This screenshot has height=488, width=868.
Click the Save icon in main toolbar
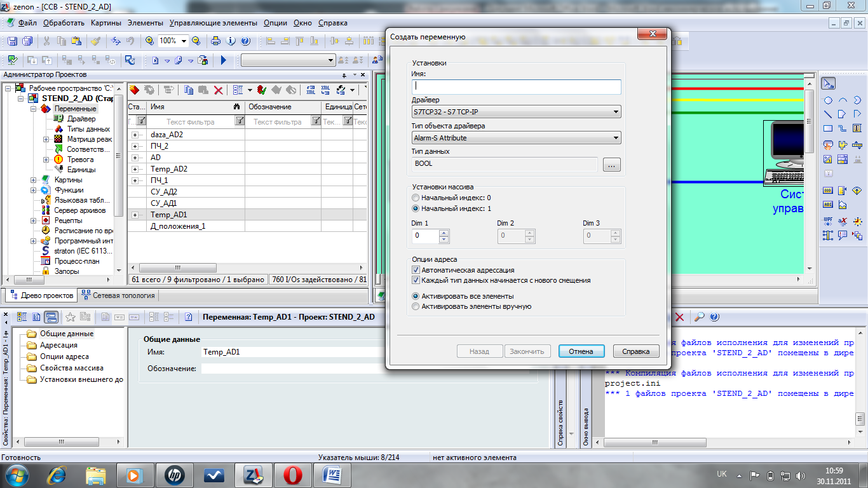point(12,41)
